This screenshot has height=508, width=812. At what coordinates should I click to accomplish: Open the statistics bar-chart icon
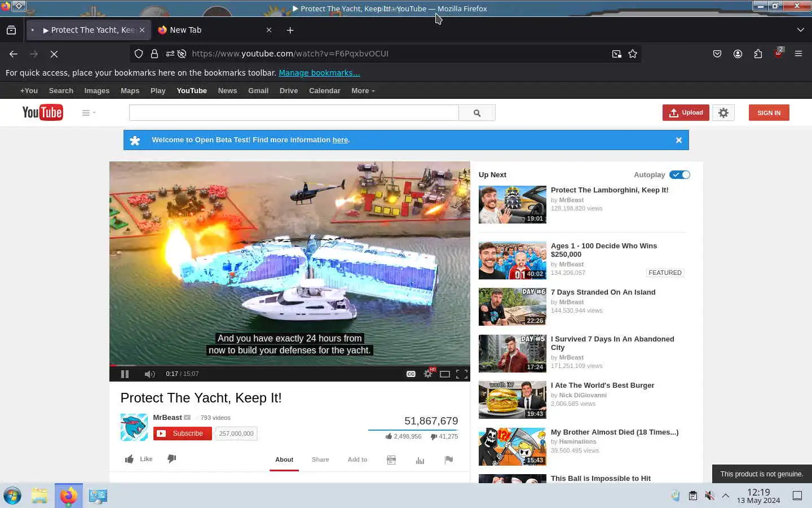420,460
